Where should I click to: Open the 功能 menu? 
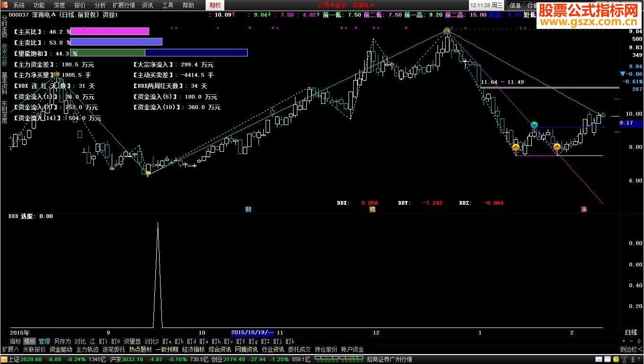pyautogui.click(x=39, y=6)
